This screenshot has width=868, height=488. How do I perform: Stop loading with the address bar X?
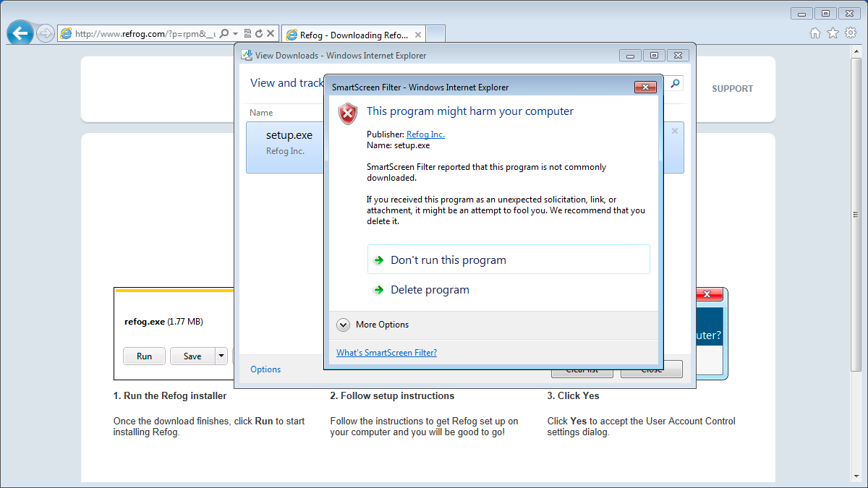(x=271, y=33)
